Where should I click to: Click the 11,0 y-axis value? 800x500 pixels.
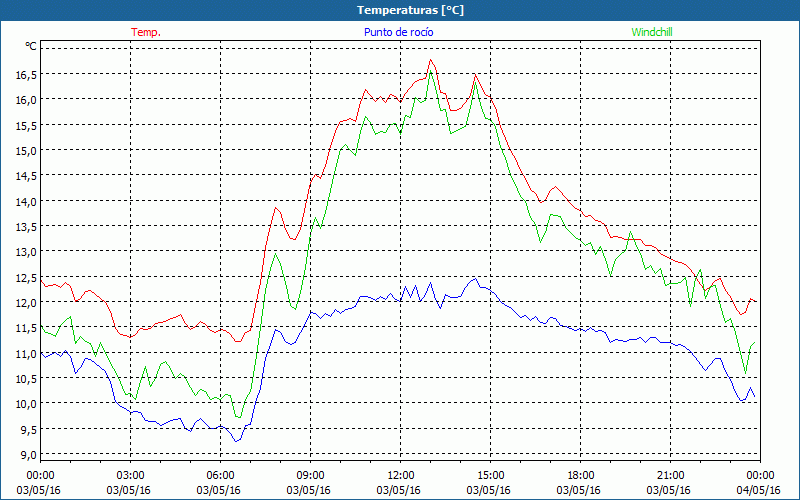point(27,354)
